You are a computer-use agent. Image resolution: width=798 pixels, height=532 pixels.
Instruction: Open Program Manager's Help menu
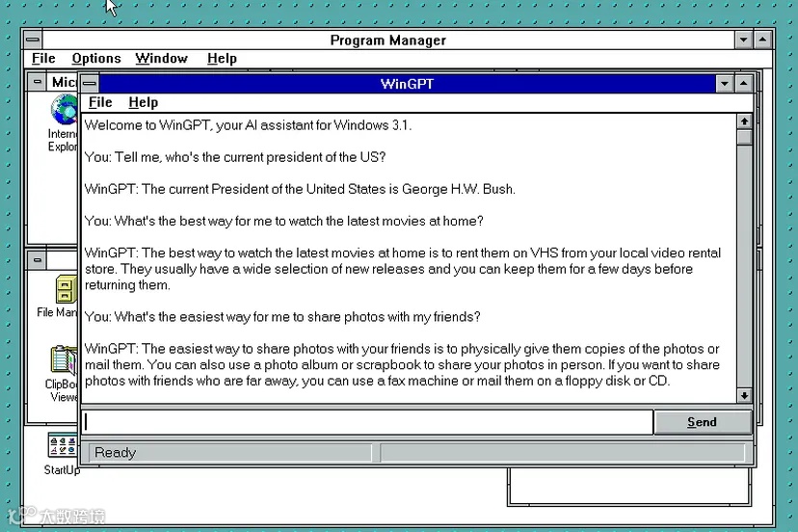pos(222,59)
